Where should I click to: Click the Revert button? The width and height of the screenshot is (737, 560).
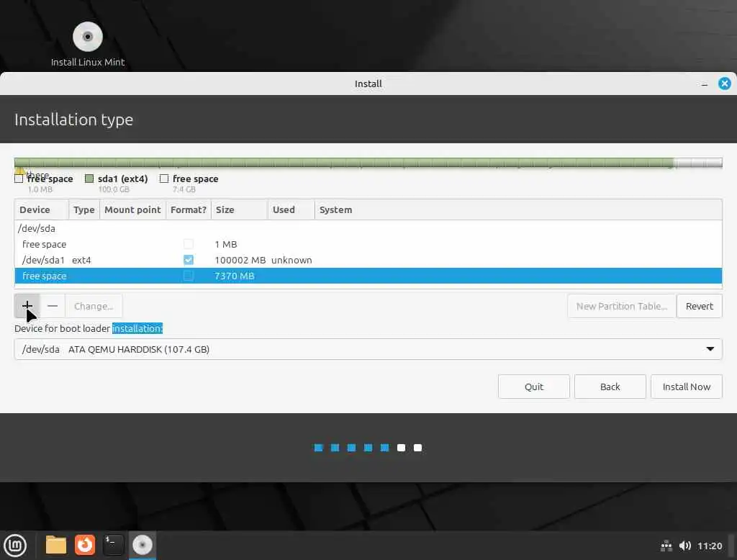699,306
